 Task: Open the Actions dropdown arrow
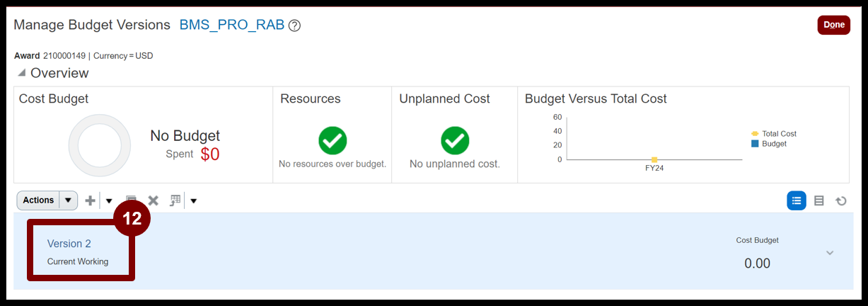click(68, 200)
